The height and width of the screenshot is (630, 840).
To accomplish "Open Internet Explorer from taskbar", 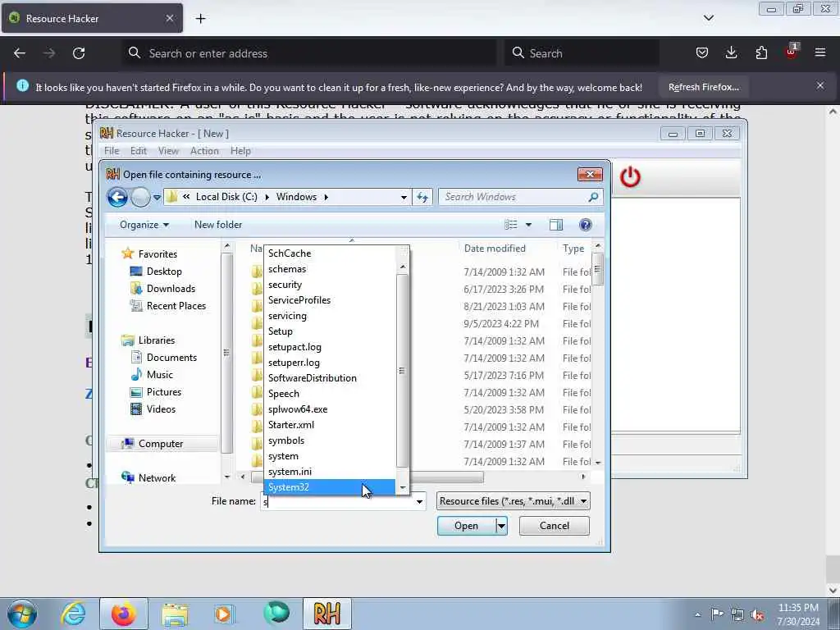I will [73, 614].
